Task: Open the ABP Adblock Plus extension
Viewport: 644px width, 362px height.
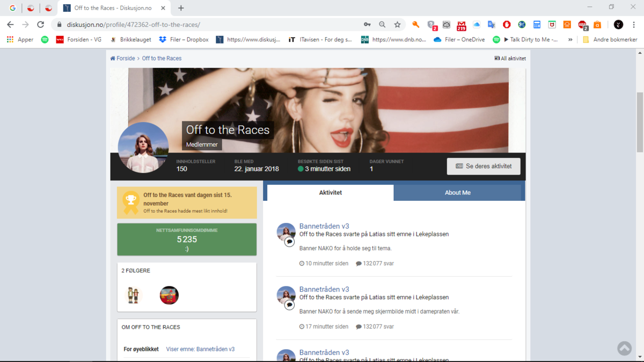Action: click(x=583, y=25)
